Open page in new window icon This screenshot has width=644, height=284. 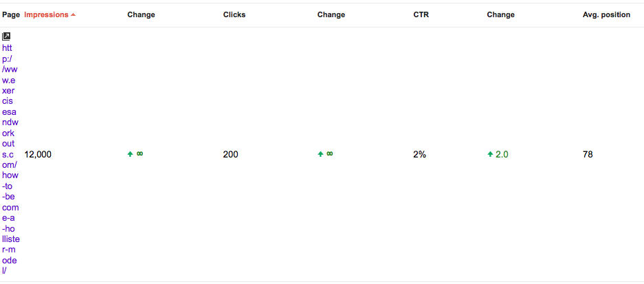point(6,36)
